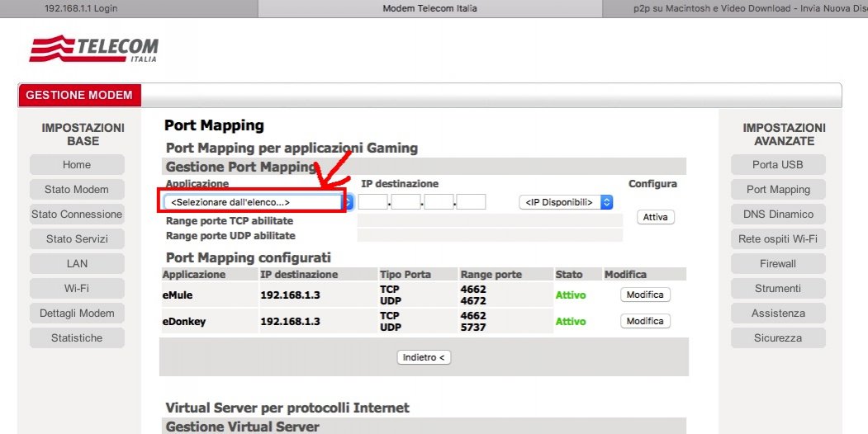Image resolution: width=868 pixels, height=434 pixels.
Task: Open Porta USB advanced setting
Action: pyautogui.click(x=777, y=164)
